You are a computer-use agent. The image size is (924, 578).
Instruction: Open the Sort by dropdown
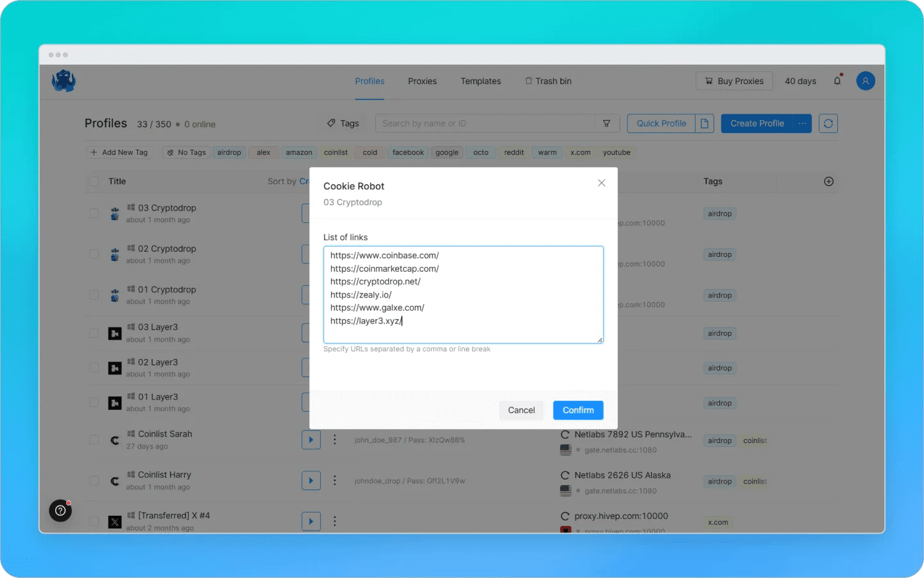[x=288, y=182]
